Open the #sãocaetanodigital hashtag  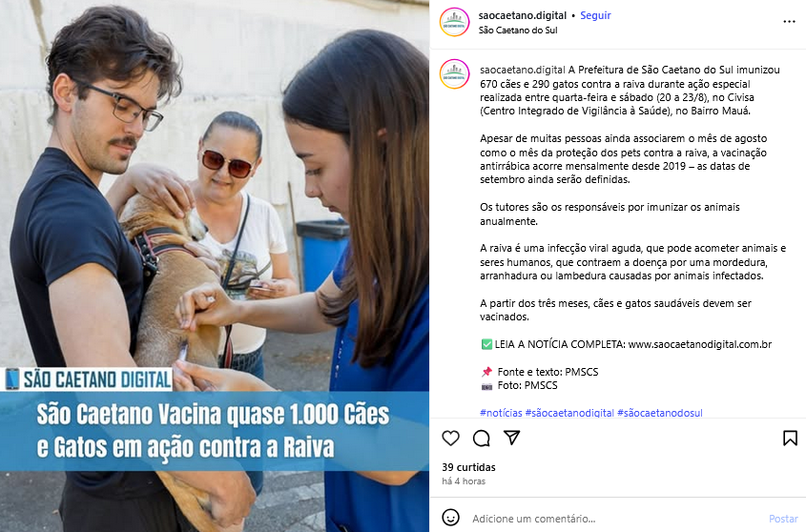569,412
